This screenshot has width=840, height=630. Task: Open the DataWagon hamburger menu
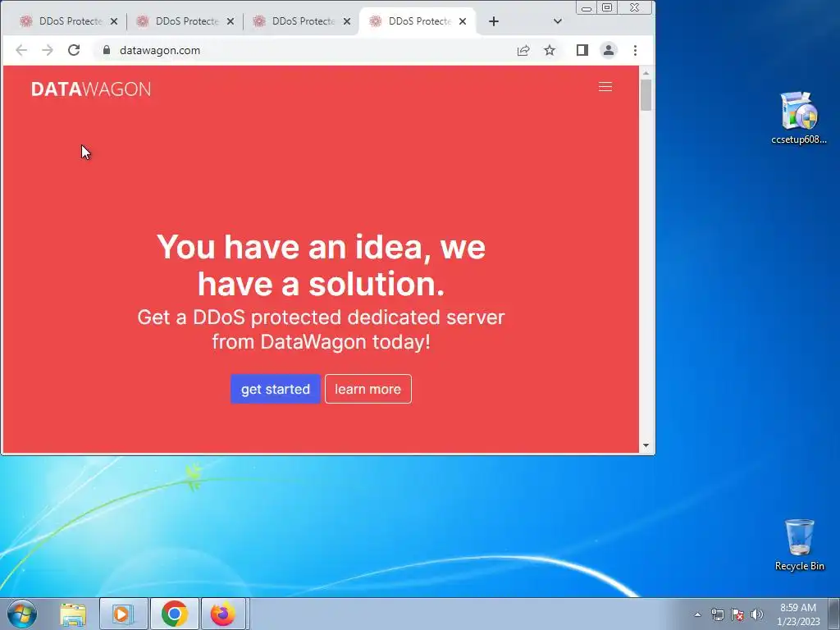pyautogui.click(x=605, y=87)
